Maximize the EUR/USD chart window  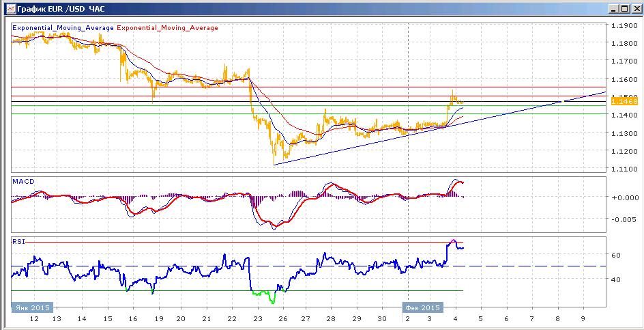624,9
